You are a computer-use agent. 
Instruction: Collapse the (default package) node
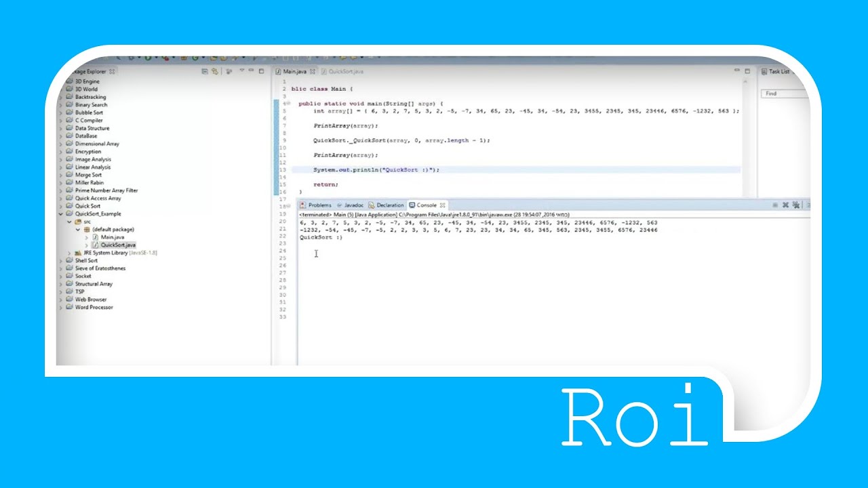[x=78, y=229]
